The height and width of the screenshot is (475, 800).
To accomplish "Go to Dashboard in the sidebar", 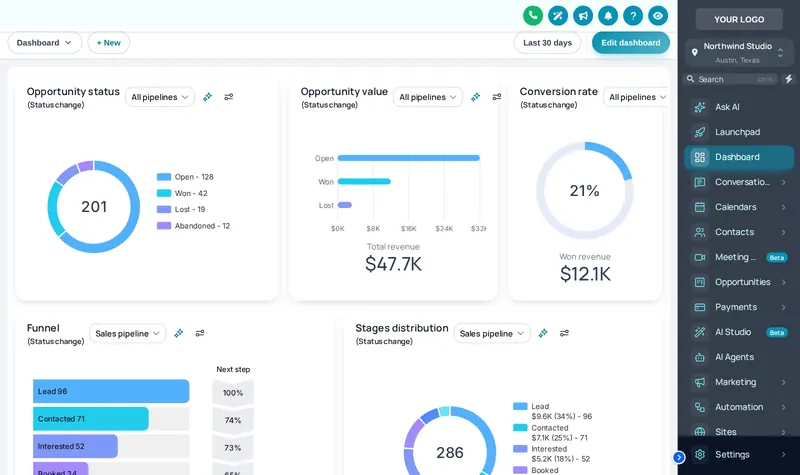I will 739,157.
